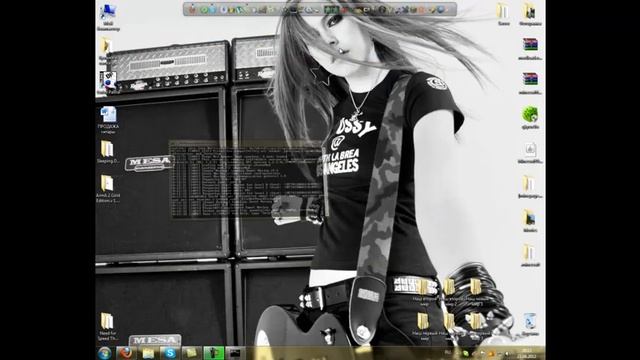Image resolution: width=640 pixels, height=360 pixels.
Task: Open Skype from the taskbar
Action: pos(170,353)
